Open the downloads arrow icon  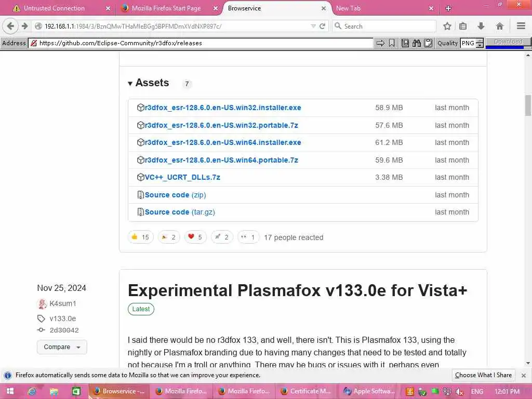(481, 26)
